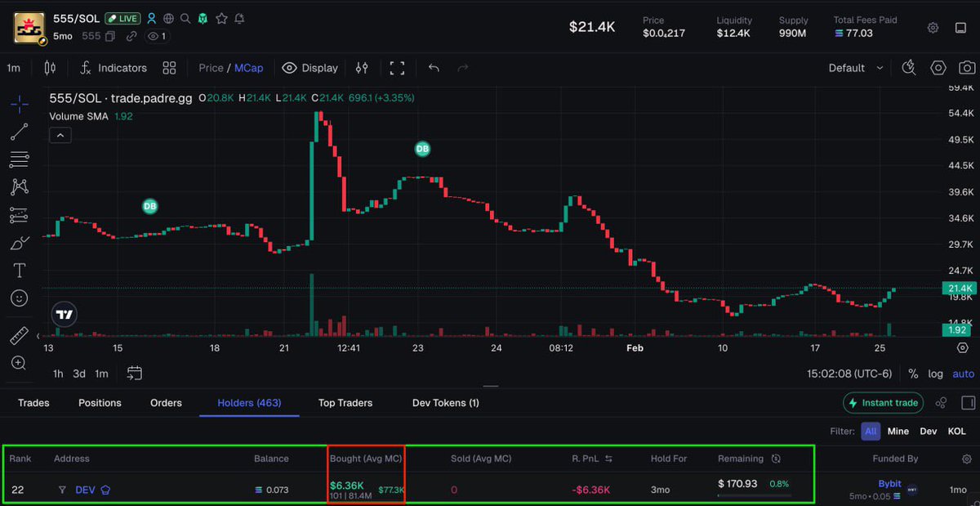
Task: Collapse the Volume SMA legend arrow
Action: coord(60,134)
